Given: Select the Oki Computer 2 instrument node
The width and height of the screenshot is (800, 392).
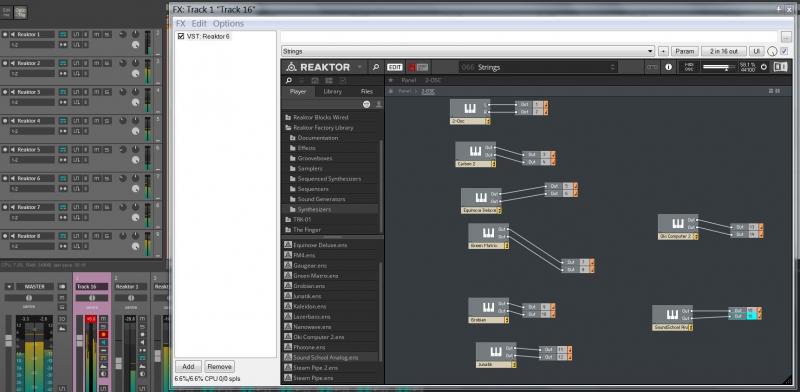Looking at the screenshot, I should pyautogui.click(x=678, y=227).
